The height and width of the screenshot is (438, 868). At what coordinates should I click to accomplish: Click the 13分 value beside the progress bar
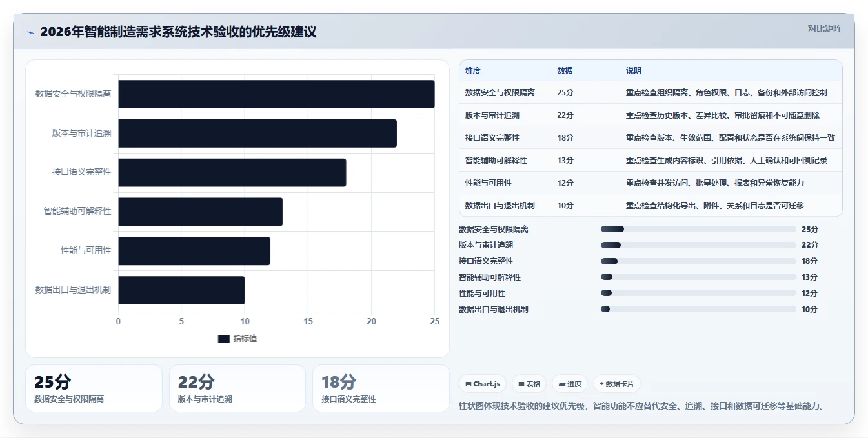tap(809, 277)
